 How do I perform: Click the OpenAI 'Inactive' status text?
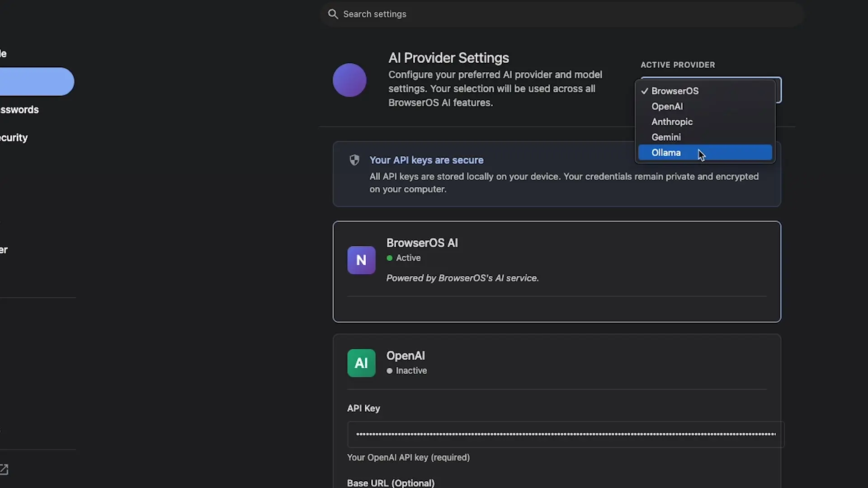coord(411,371)
